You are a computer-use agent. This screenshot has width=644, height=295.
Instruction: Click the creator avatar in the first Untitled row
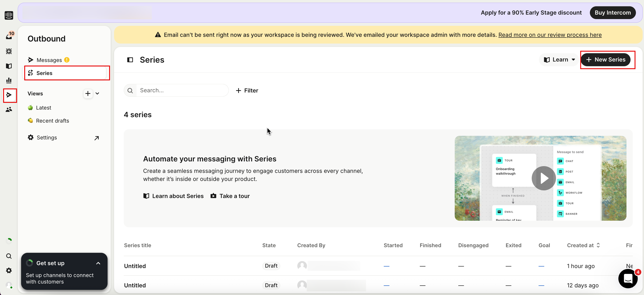click(x=302, y=266)
